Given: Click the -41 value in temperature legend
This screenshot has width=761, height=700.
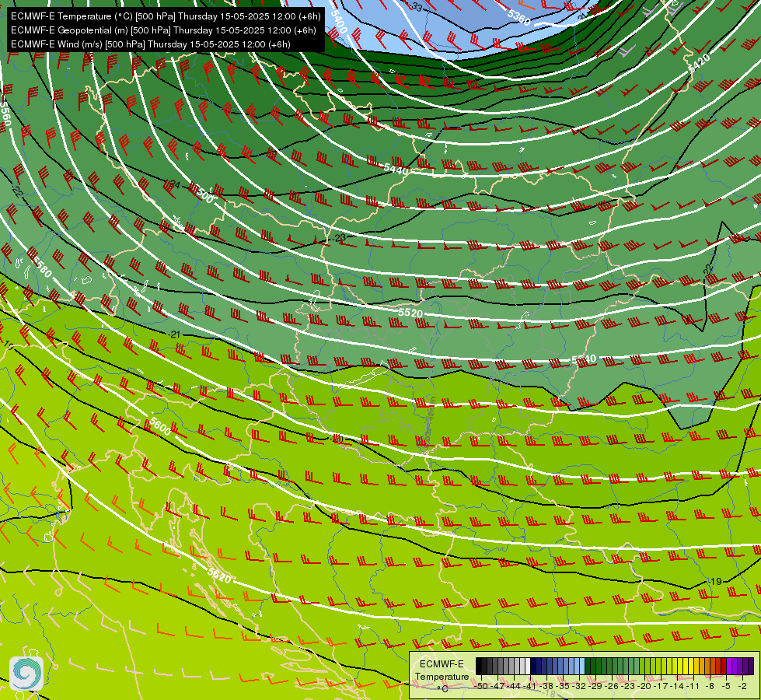Looking at the screenshot, I should (529, 686).
